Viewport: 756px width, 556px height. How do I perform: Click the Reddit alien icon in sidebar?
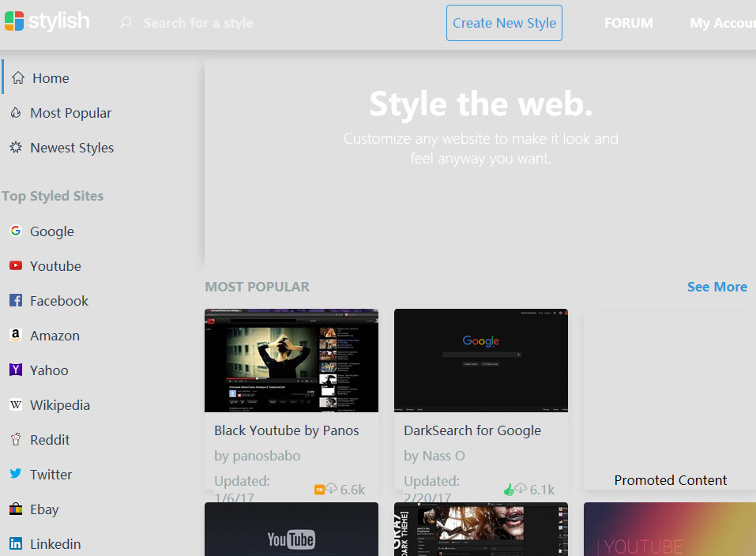(x=16, y=439)
